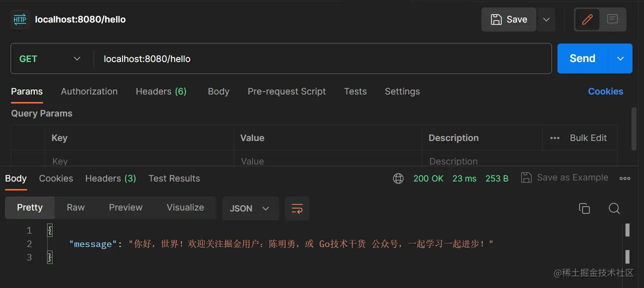The height and width of the screenshot is (288, 644).
Task: Search the response body
Action: tap(614, 208)
